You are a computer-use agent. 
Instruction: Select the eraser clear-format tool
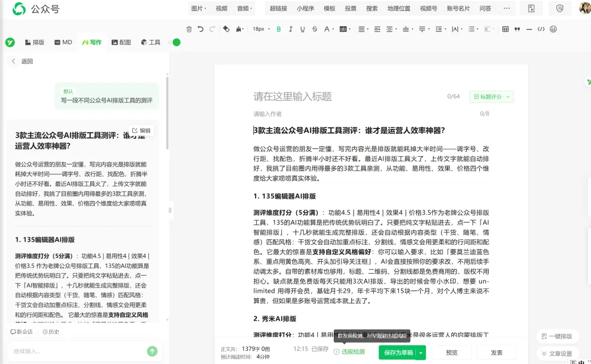coord(226,29)
